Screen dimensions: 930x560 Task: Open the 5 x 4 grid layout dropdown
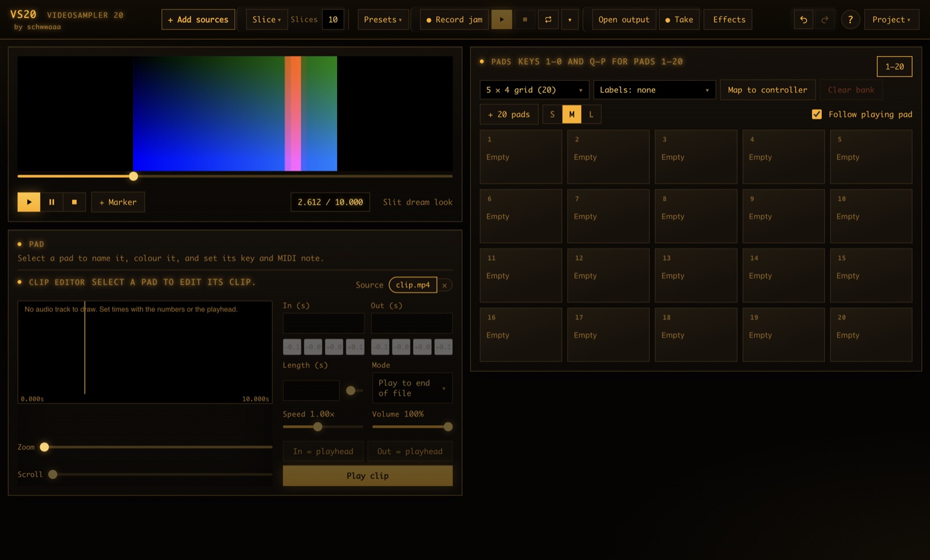535,90
